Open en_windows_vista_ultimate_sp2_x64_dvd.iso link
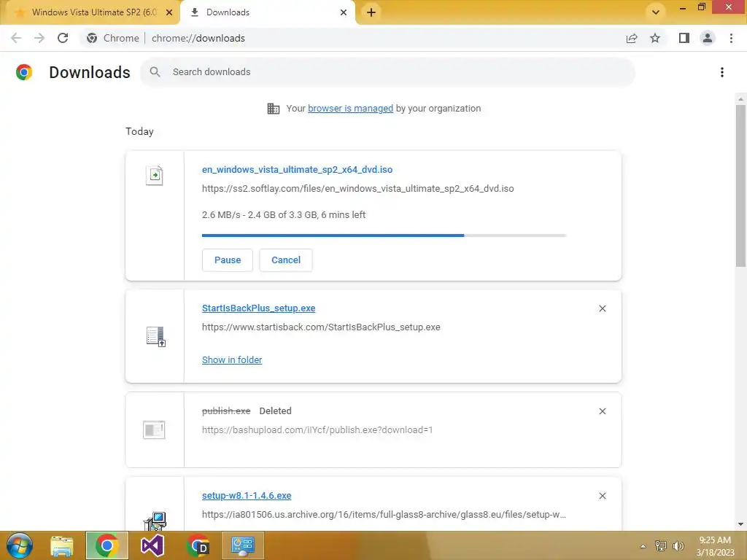 (x=298, y=169)
